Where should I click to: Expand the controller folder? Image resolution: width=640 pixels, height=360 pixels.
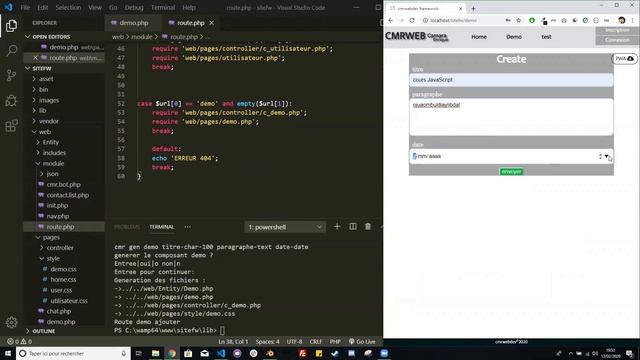click(x=60, y=248)
